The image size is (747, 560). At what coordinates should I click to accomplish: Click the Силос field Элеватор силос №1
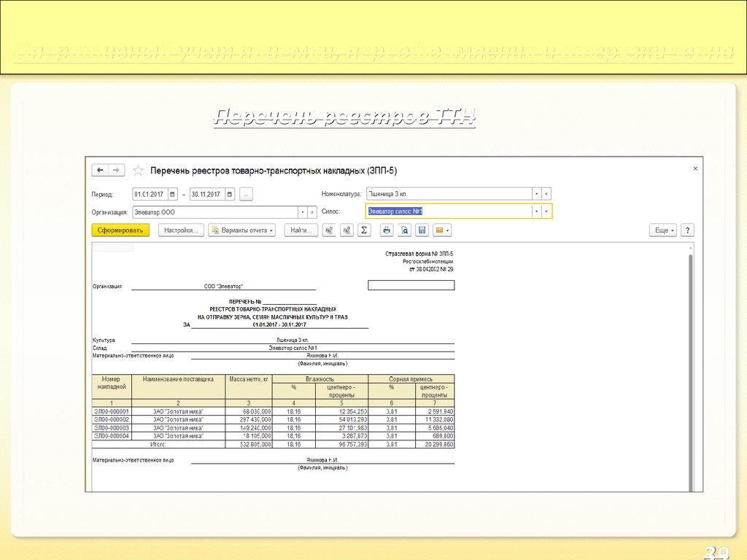coord(449,211)
